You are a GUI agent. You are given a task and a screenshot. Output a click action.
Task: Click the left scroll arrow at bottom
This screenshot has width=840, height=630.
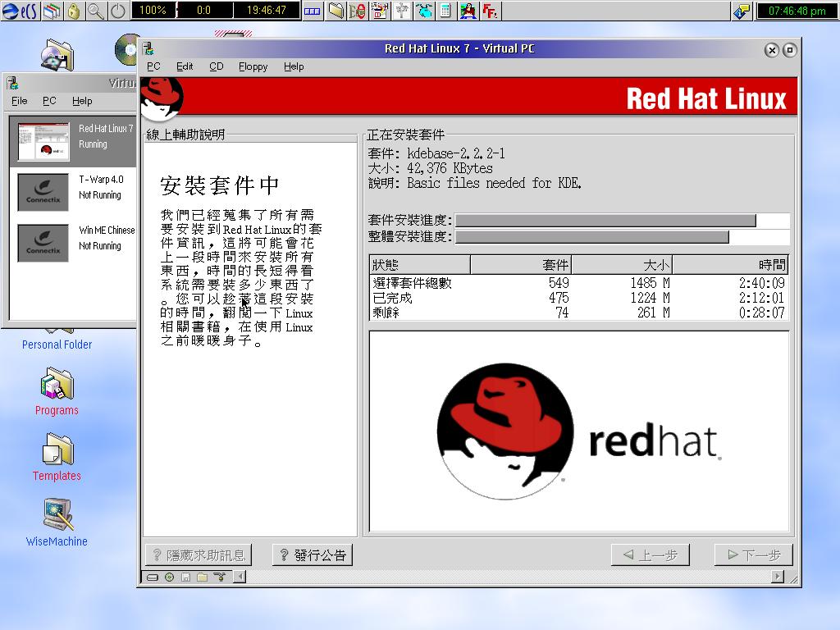click(x=240, y=577)
